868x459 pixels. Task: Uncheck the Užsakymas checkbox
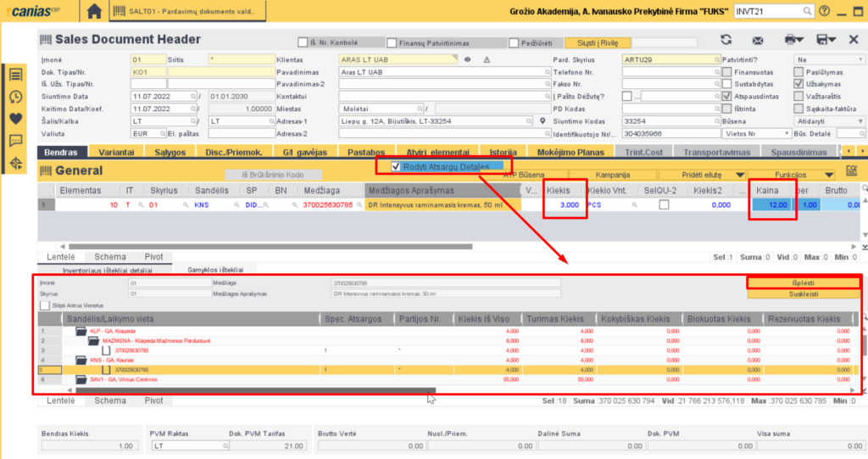[x=798, y=85]
